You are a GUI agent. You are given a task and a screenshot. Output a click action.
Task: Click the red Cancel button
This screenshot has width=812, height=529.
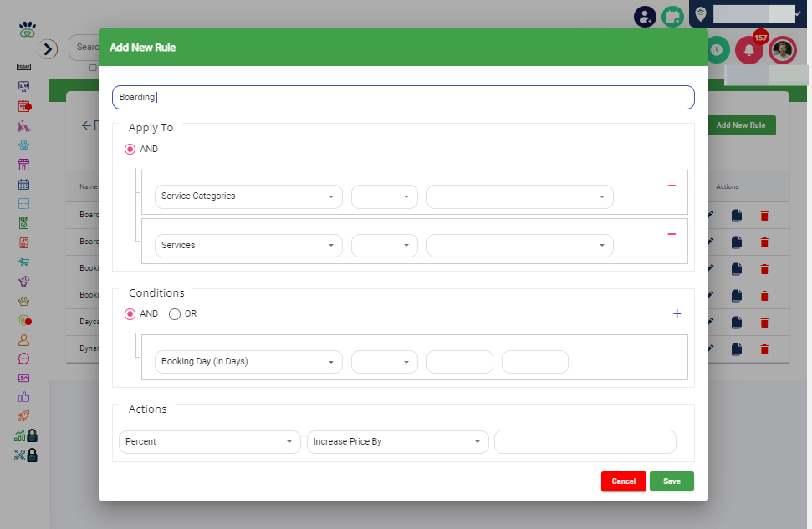[624, 481]
